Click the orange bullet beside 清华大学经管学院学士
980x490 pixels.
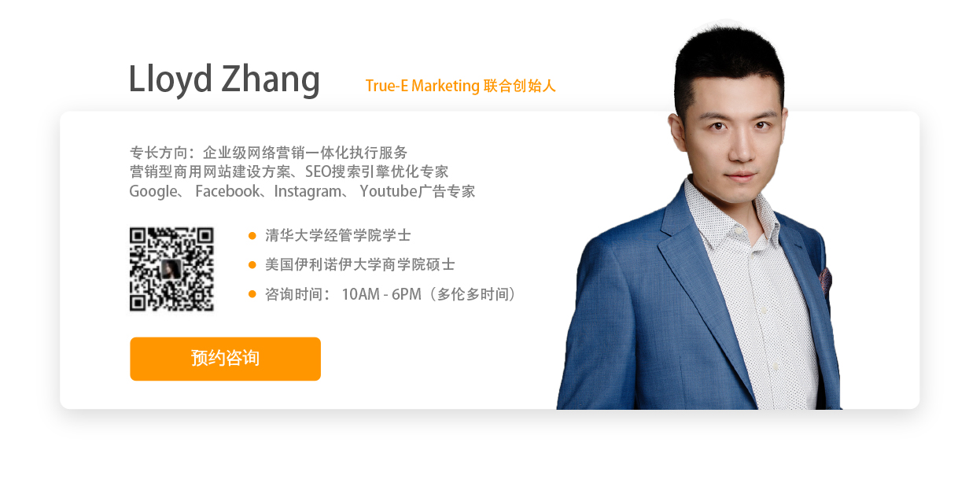pos(252,235)
